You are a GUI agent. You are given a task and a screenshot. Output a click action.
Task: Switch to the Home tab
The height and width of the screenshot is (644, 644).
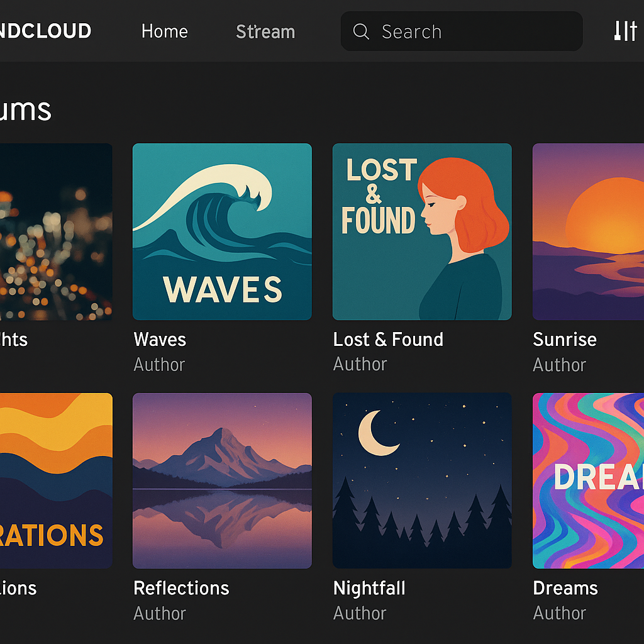[164, 31]
